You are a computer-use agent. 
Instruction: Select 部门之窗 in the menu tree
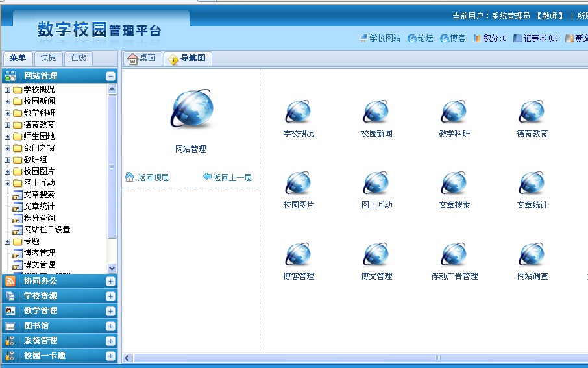tap(39, 148)
